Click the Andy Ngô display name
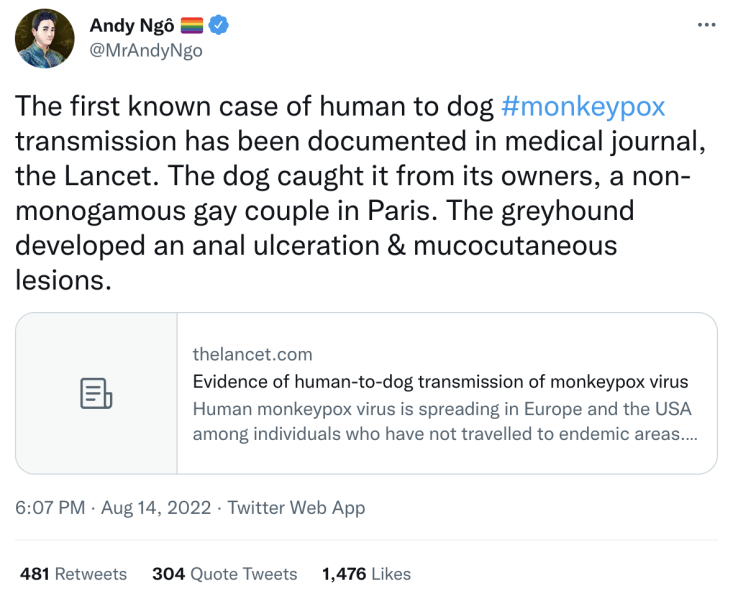Screen dimensions: 738x604 tap(132, 25)
